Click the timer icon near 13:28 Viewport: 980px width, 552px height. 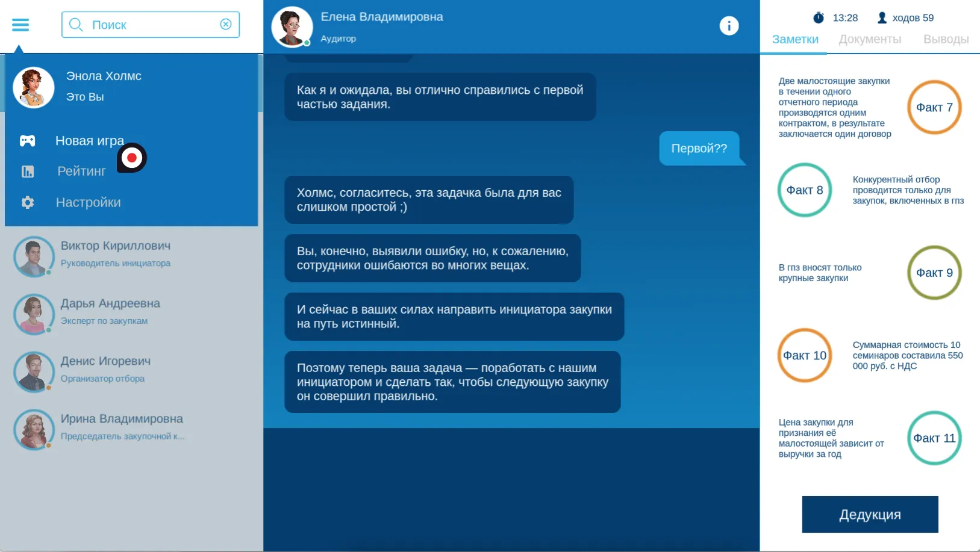[818, 17]
